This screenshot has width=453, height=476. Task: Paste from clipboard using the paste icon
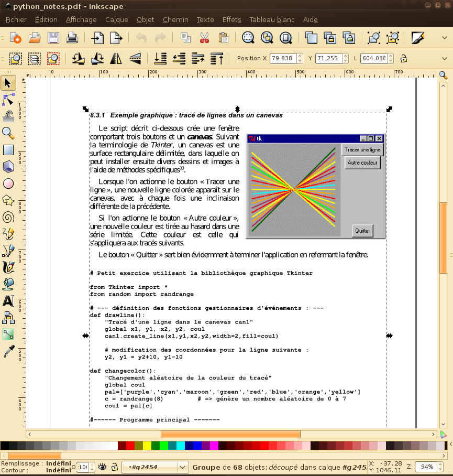coord(224,38)
